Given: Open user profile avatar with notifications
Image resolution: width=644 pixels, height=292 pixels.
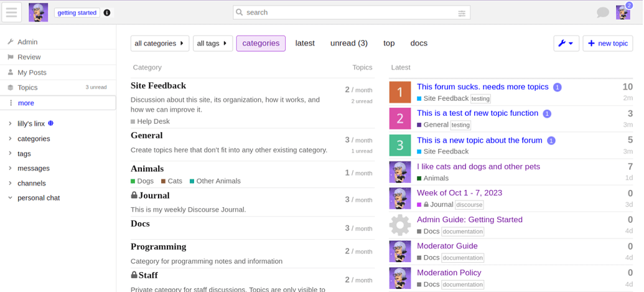Looking at the screenshot, I should (x=622, y=12).
